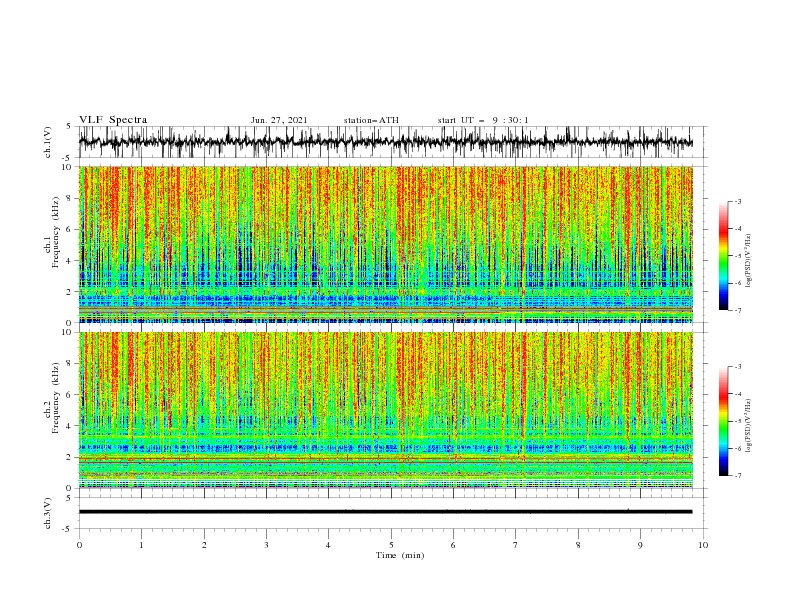Click the ch.2 colorbar log(PSD) label

(x=749, y=426)
